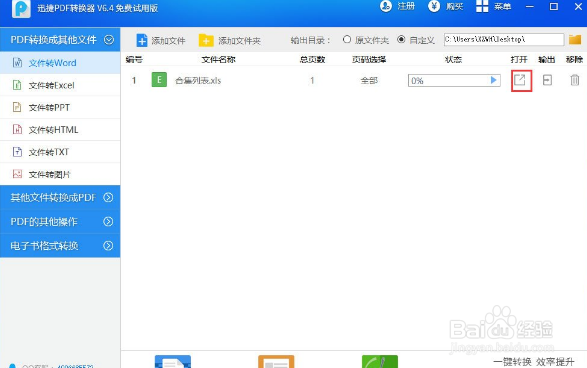The height and width of the screenshot is (368, 587).
Task: Click the output path input field
Action: tap(504, 39)
